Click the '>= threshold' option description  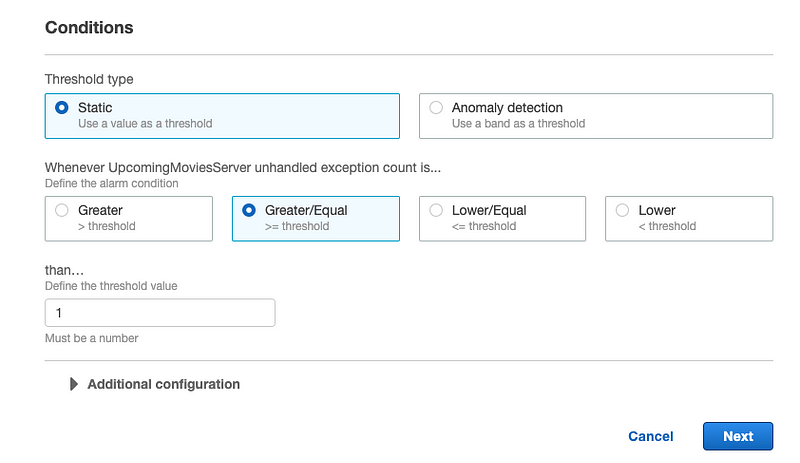297,226
